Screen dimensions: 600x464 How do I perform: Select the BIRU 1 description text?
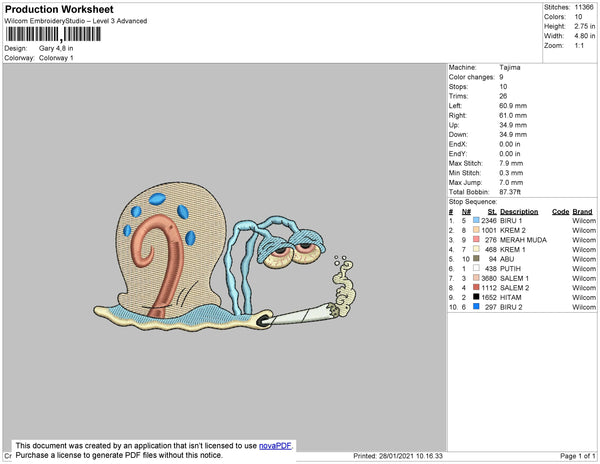point(511,221)
